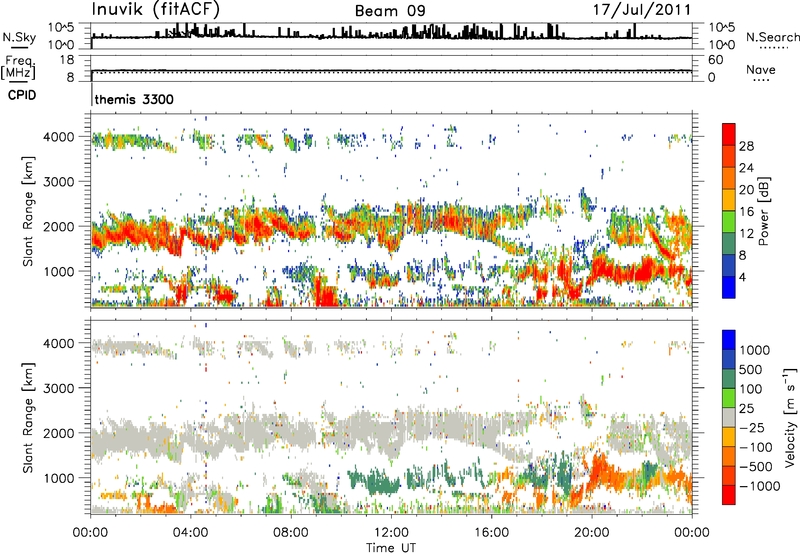Viewport: 800px width, 554px height.
Task: Click power panel 'Slant Range [km]' axis title
Action: [28, 211]
